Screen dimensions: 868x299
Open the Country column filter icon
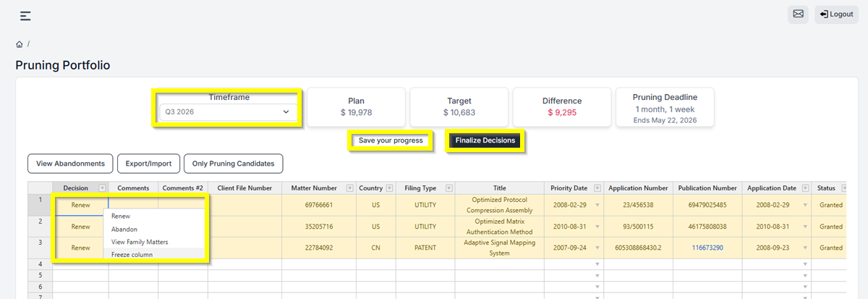coord(390,188)
